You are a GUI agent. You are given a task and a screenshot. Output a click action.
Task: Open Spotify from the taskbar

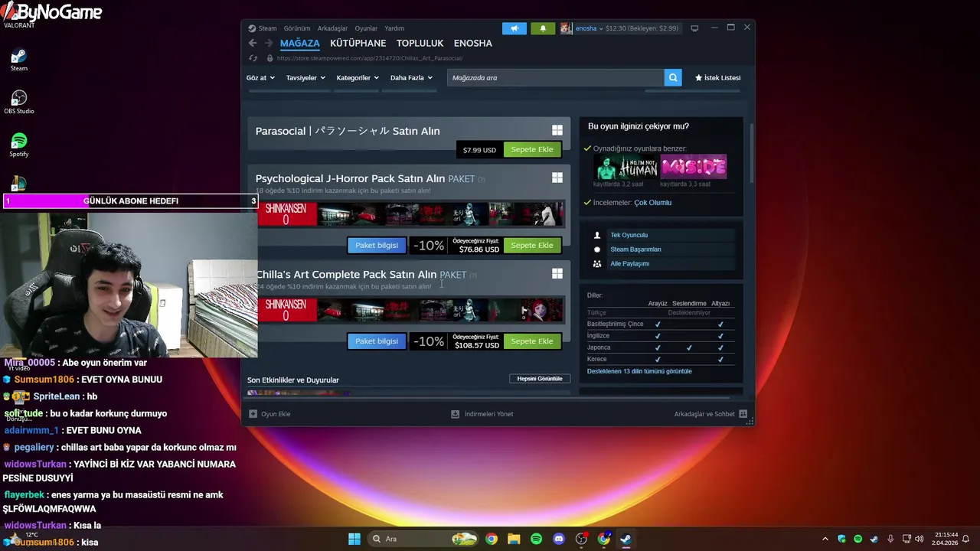pyautogui.click(x=536, y=539)
